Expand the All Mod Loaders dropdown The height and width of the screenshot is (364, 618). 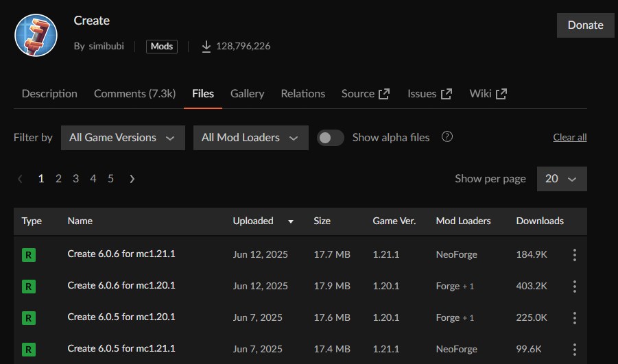point(250,138)
